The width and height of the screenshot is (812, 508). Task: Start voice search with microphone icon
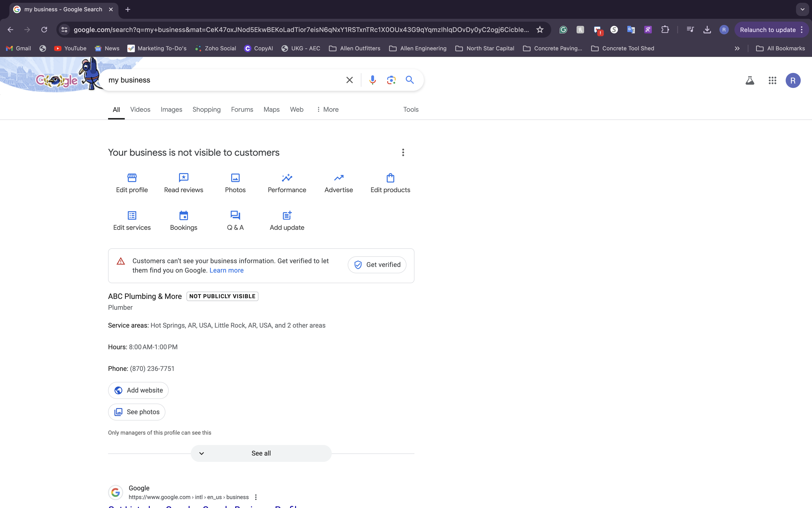372,80
